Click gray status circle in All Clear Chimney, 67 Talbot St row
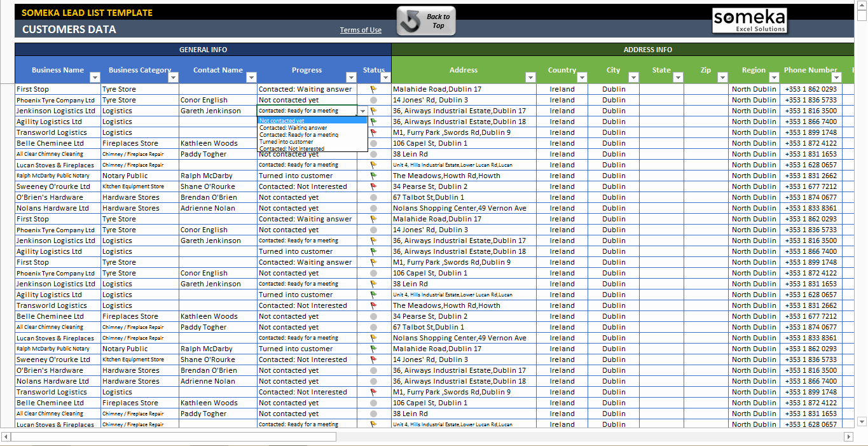The height and width of the screenshot is (446, 868). [374, 327]
